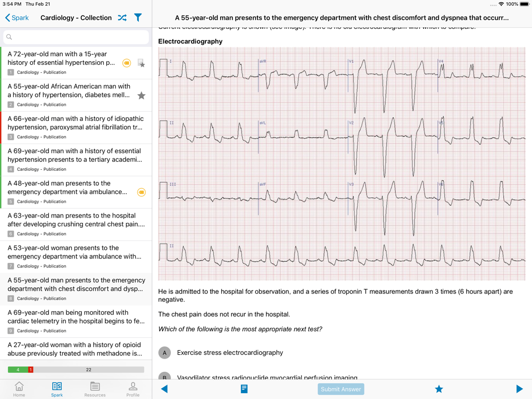Viewport: 532px width, 399px height.
Task: Open the electrocardiography image
Action: click(x=342, y=164)
